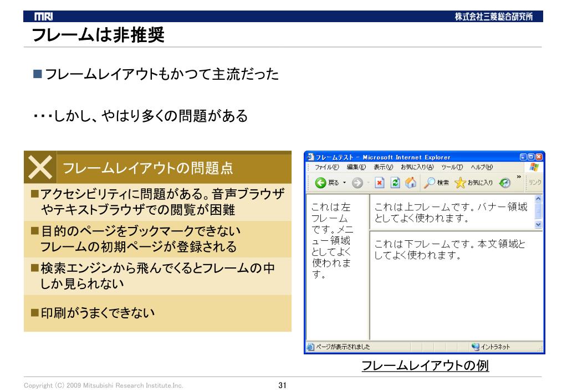Click the top frame text これは上フレームです
This screenshot has height=392, width=567.
451,212
